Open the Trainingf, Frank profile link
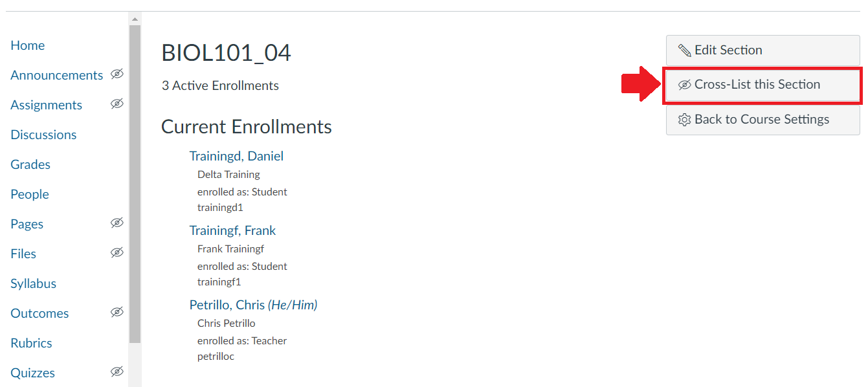 pyautogui.click(x=233, y=230)
